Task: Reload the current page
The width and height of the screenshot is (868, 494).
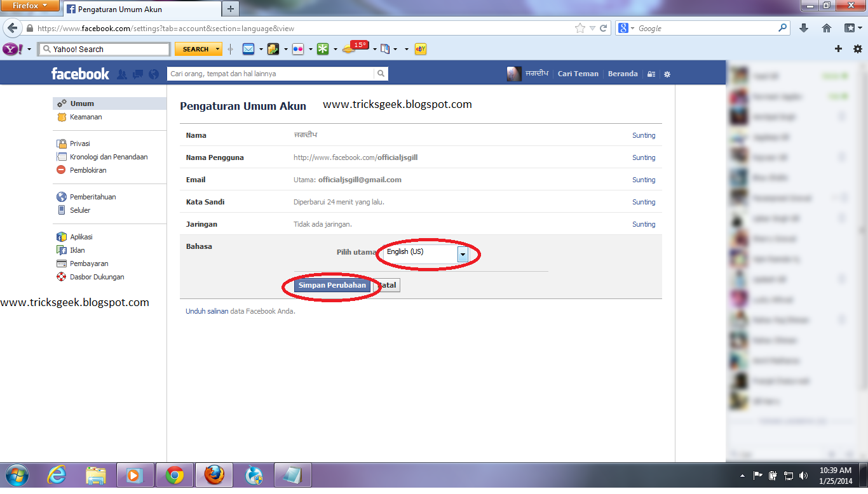Action: (x=603, y=28)
